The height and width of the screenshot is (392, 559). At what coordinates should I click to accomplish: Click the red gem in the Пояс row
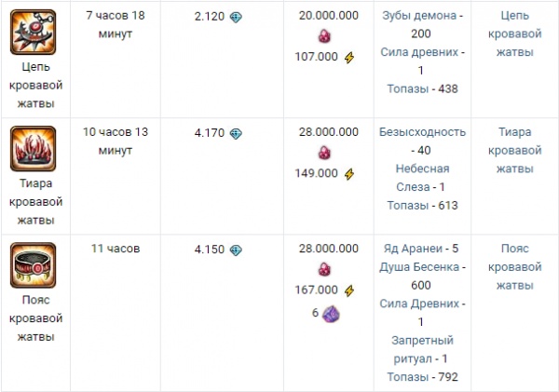click(324, 269)
